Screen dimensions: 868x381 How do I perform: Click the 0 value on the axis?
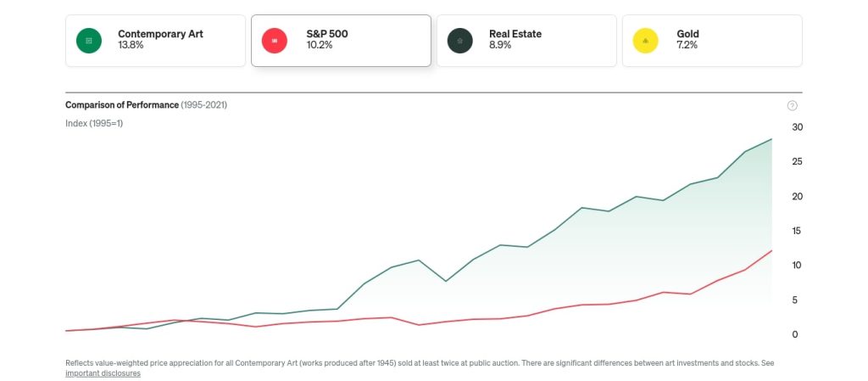tap(794, 334)
